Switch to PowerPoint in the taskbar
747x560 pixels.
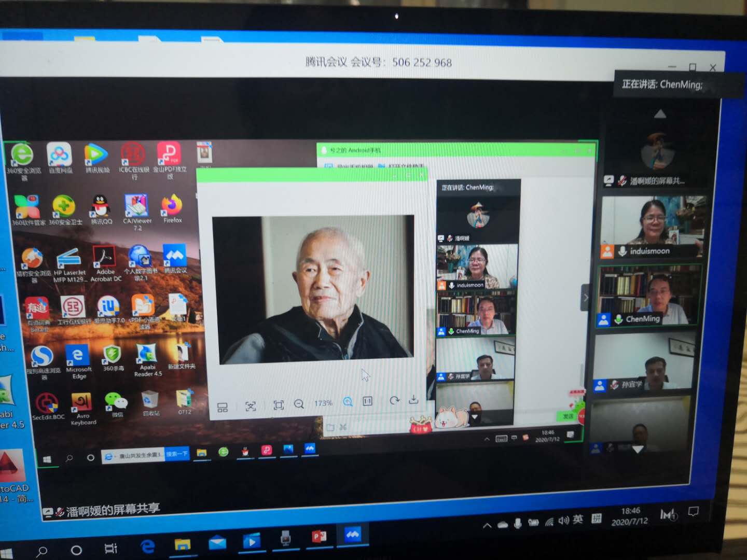click(x=318, y=537)
